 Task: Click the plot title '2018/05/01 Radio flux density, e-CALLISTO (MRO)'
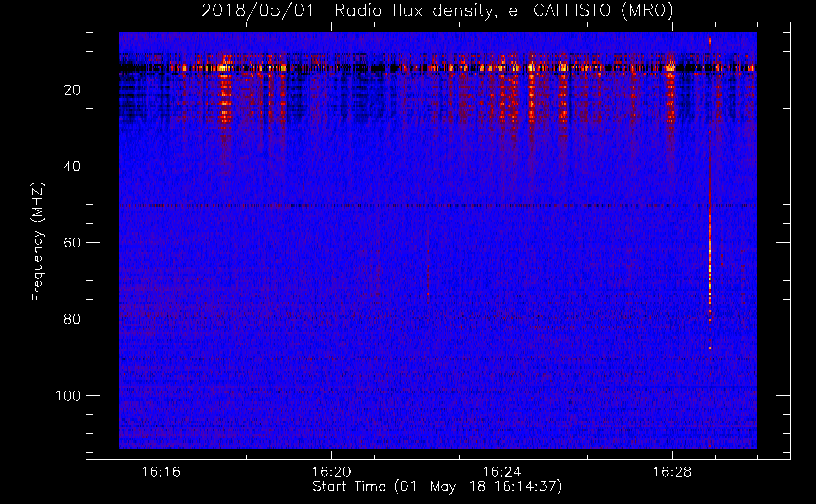[x=437, y=10]
